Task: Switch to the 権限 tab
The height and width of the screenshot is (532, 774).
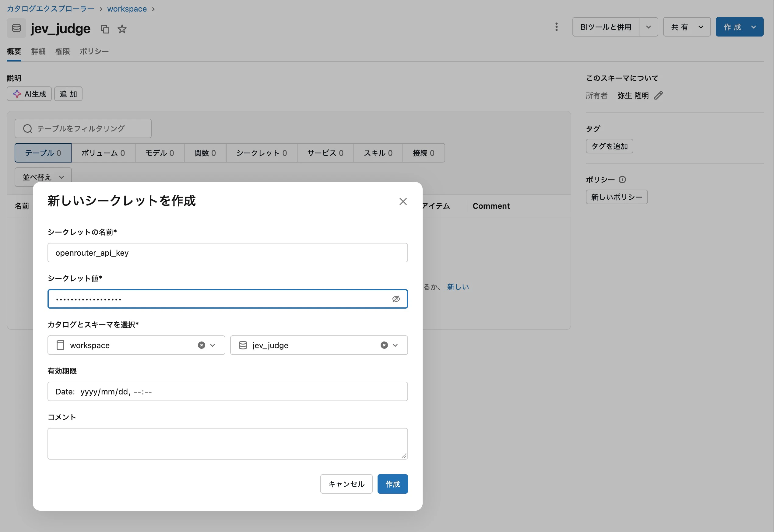Action: point(63,52)
